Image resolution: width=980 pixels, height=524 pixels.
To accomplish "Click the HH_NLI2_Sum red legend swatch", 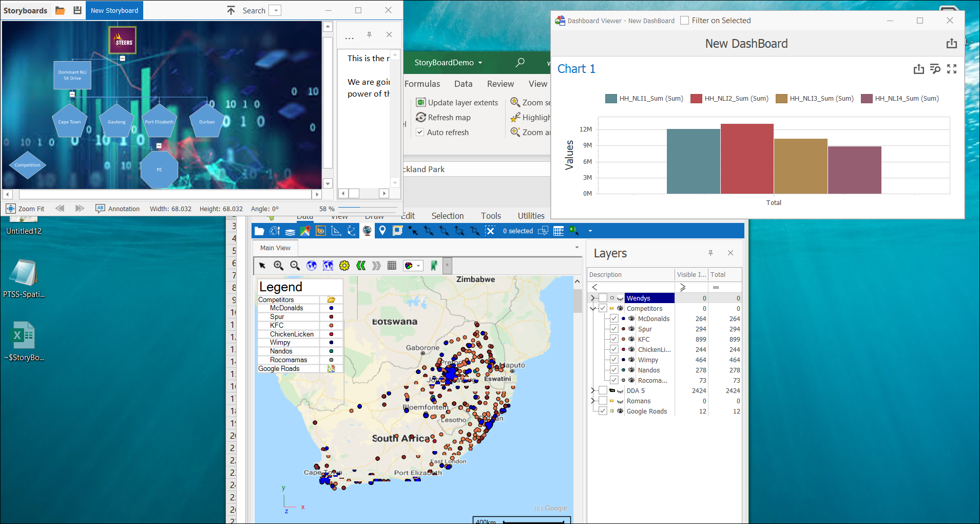I will 696,99.
